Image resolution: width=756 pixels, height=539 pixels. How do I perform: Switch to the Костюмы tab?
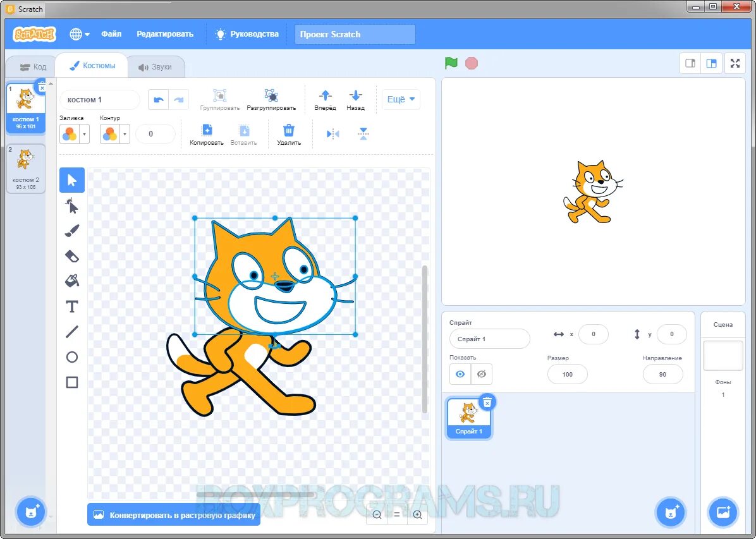tap(92, 66)
